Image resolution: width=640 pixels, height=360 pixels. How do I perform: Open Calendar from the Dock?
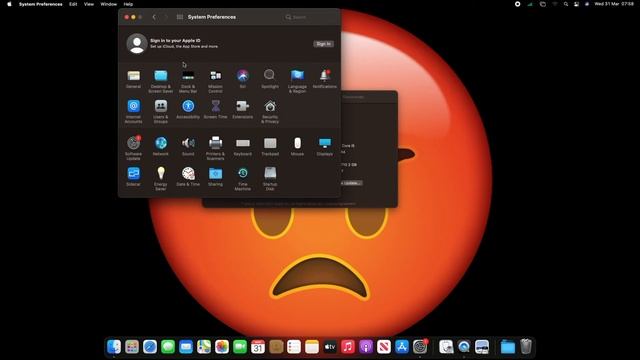(258, 347)
